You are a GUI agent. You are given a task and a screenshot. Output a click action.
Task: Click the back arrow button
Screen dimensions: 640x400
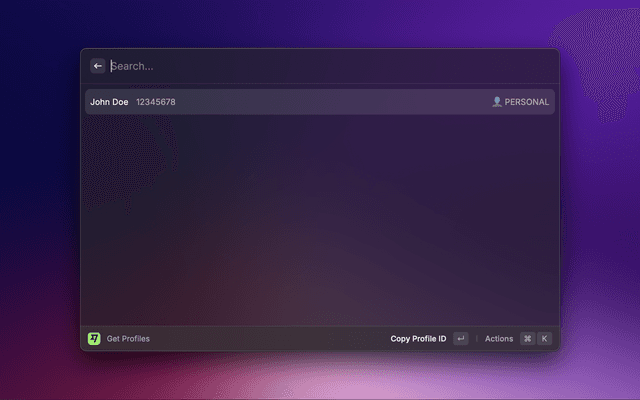98,66
